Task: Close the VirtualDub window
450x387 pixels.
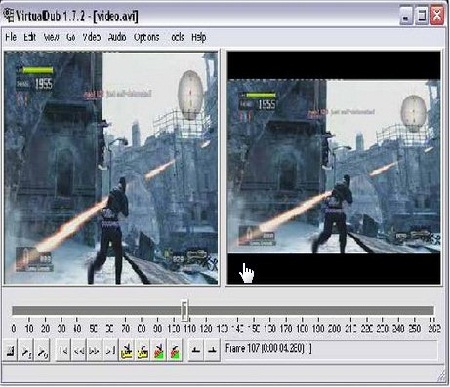Action: click(x=437, y=16)
